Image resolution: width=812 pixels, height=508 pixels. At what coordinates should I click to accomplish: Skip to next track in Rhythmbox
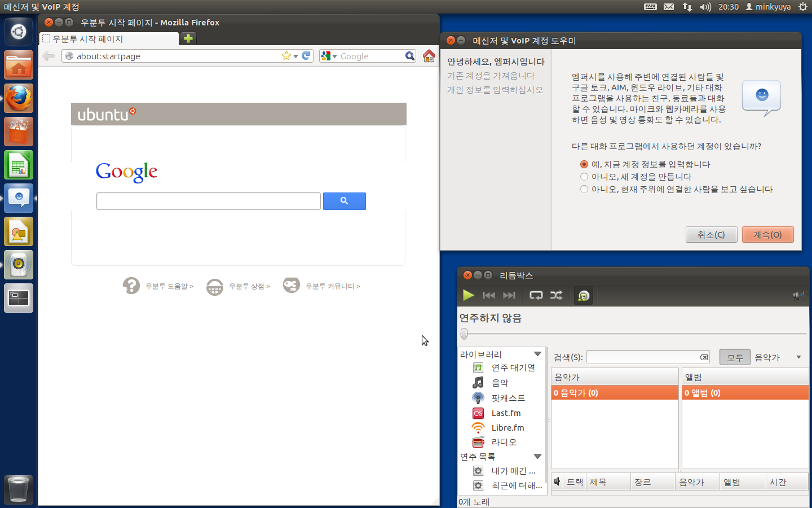click(509, 295)
